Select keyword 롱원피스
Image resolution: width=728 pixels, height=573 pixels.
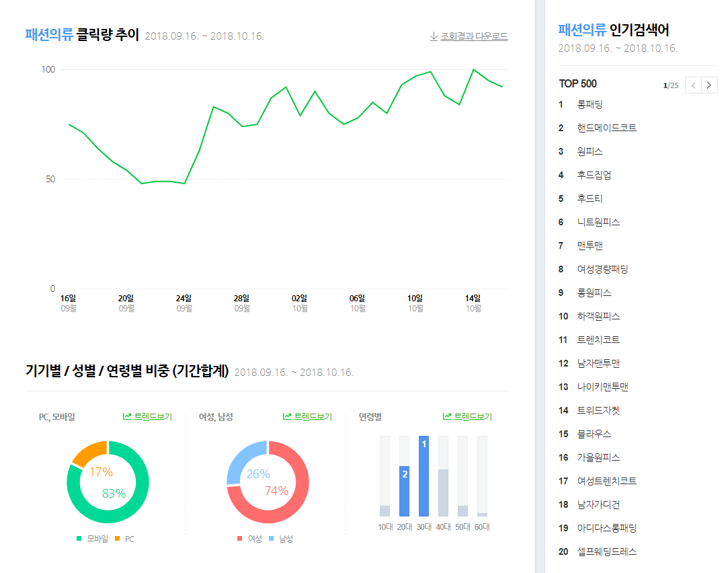pos(594,293)
